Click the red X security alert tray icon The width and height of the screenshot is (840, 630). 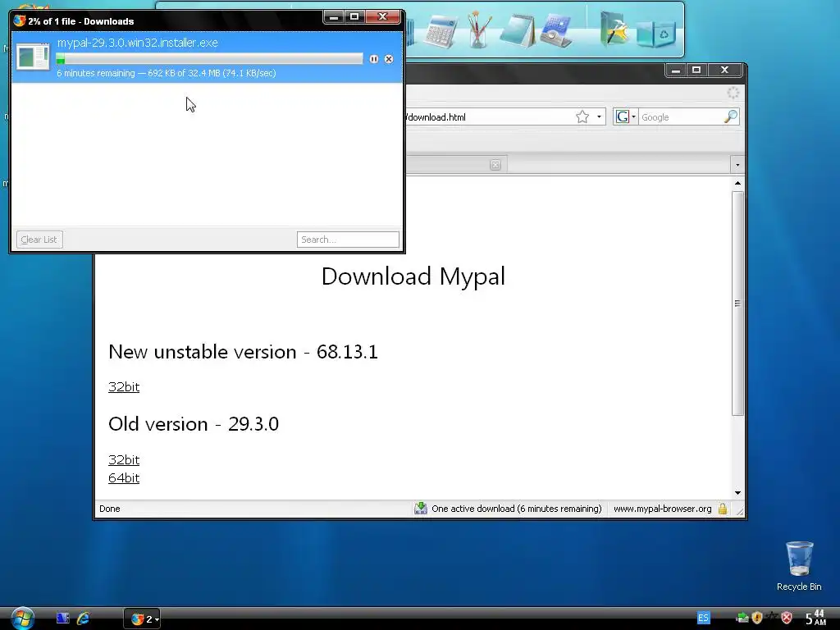pos(787,619)
